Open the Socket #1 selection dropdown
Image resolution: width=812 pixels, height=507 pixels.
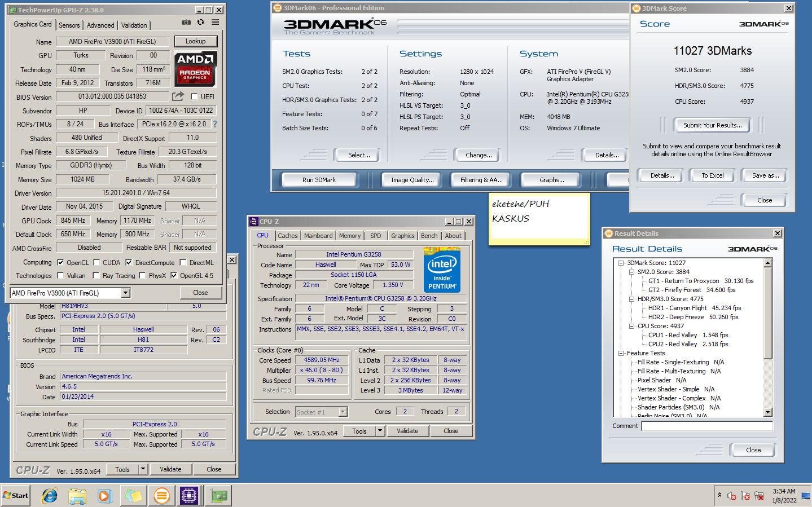[x=343, y=412]
